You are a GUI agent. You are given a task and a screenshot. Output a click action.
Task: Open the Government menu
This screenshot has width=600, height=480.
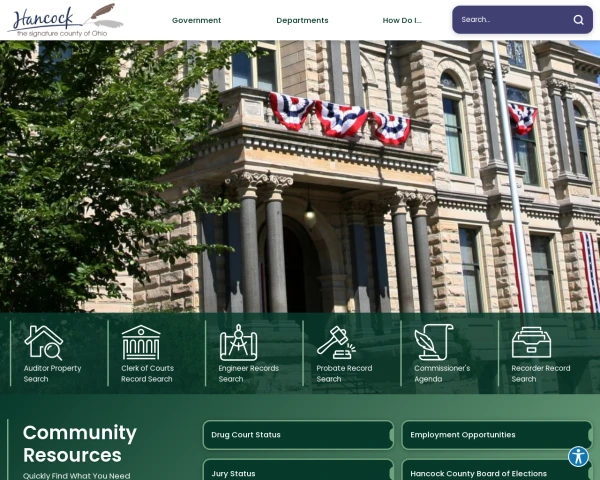(x=196, y=20)
